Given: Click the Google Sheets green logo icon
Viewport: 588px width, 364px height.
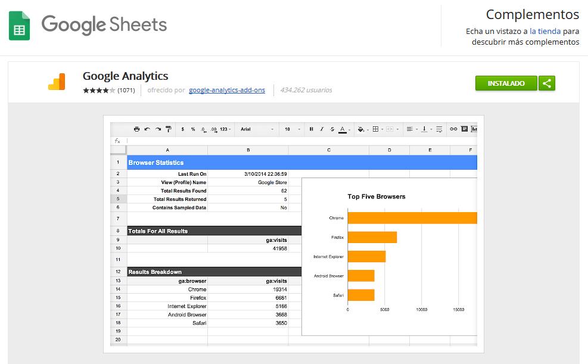Looking at the screenshot, I should tap(19, 26).
